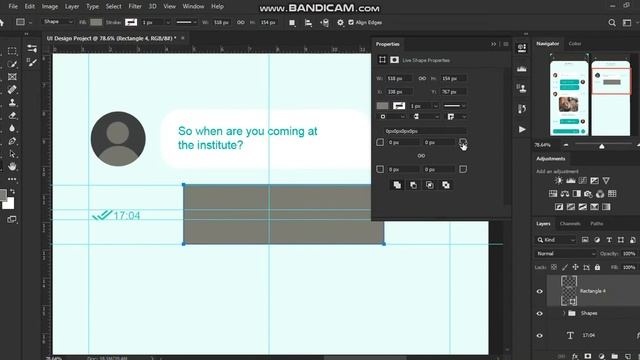Open the Filter menu

[x=135, y=7]
